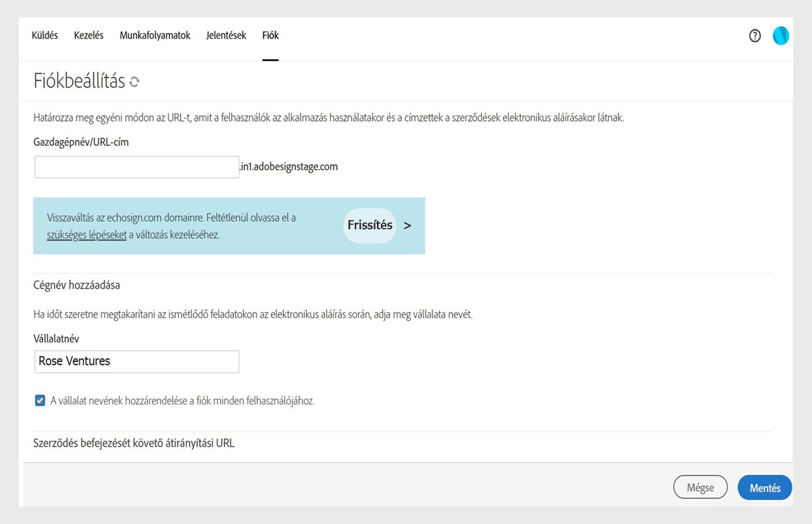Click the .in1.adobesignstage.com domain suffix text
Image resolution: width=812 pixels, height=524 pixels.
coord(289,167)
